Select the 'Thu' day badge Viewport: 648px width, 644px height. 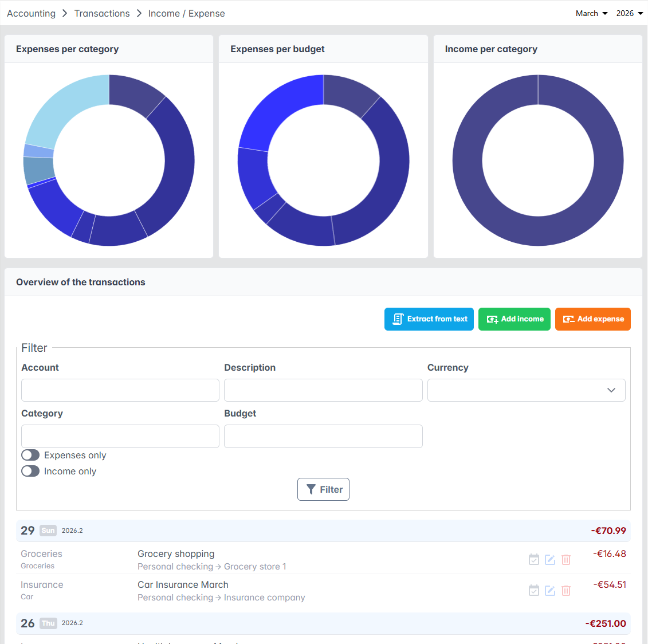click(48, 623)
